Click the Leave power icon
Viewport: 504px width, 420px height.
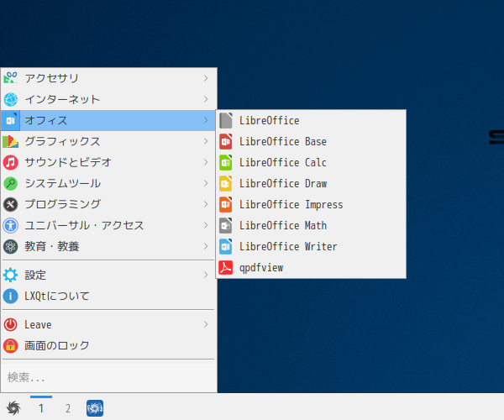pos(10,324)
